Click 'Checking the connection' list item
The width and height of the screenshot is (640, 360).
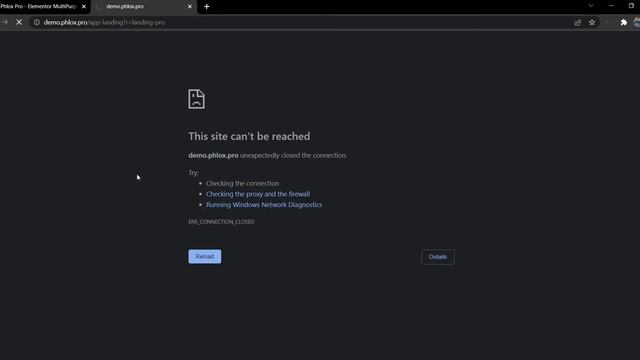(x=242, y=183)
